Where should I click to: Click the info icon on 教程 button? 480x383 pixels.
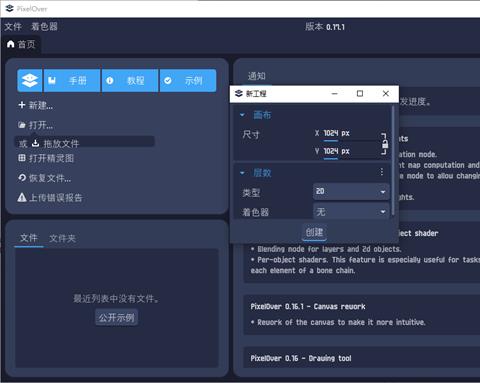[110, 80]
